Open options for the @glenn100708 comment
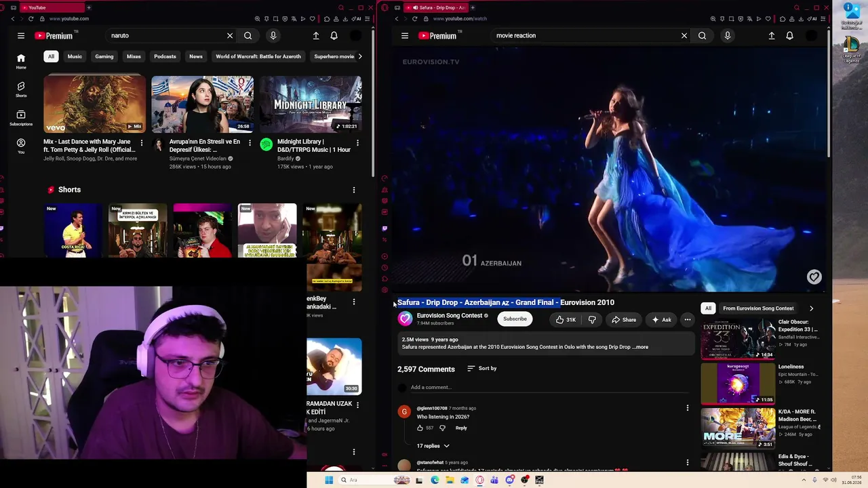 688,408
